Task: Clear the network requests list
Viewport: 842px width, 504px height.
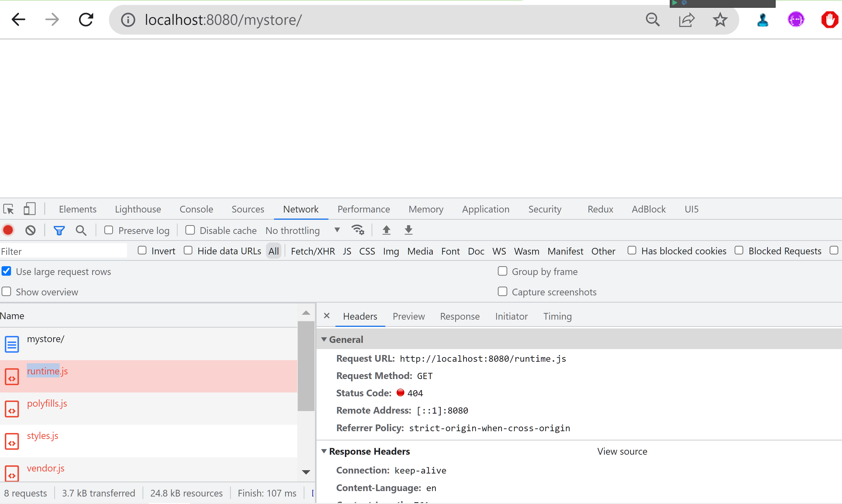Action: point(30,230)
